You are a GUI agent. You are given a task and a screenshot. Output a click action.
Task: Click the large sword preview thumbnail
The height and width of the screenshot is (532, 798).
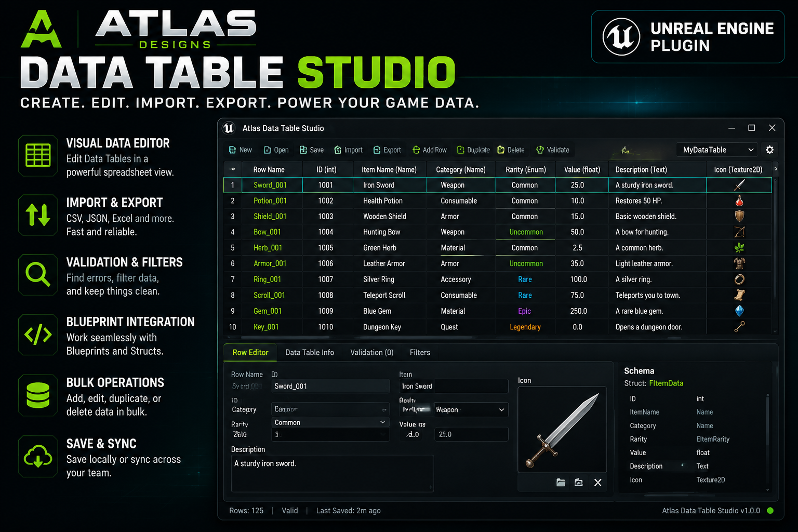tap(562, 430)
